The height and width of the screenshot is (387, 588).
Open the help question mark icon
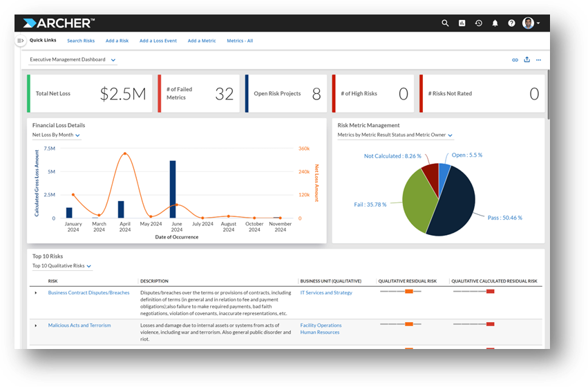(511, 23)
